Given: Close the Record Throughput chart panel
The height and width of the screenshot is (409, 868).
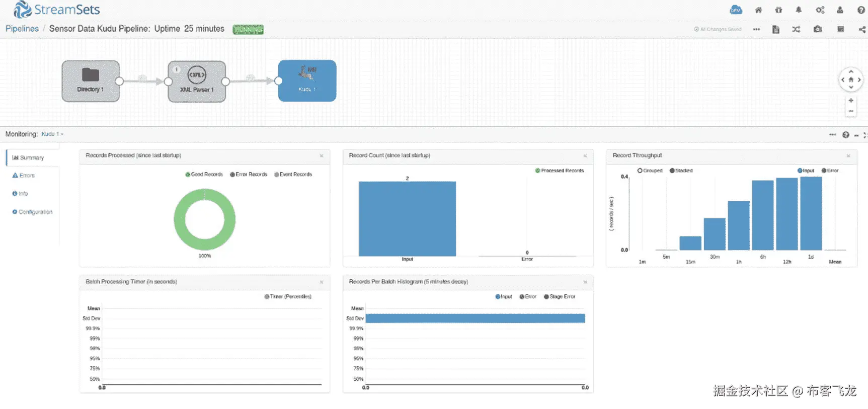Looking at the screenshot, I should coord(848,156).
